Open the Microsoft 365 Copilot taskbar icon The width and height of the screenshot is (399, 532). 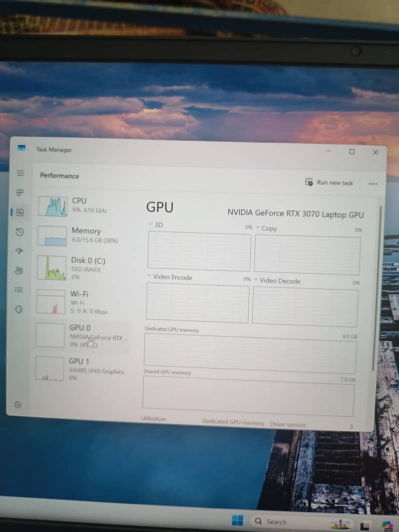click(387, 526)
